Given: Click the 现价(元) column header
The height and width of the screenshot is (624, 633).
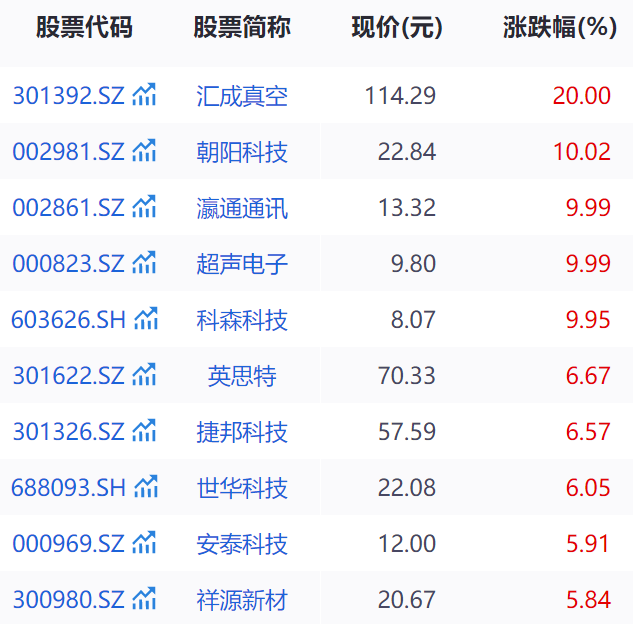Looking at the screenshot, I should point(397,28).
